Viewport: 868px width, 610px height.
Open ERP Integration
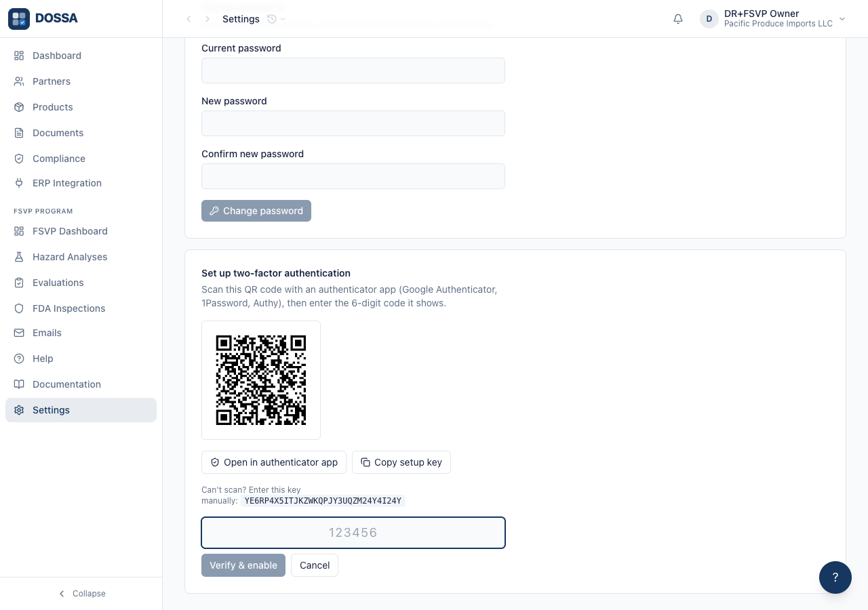(x=81, y=183)
